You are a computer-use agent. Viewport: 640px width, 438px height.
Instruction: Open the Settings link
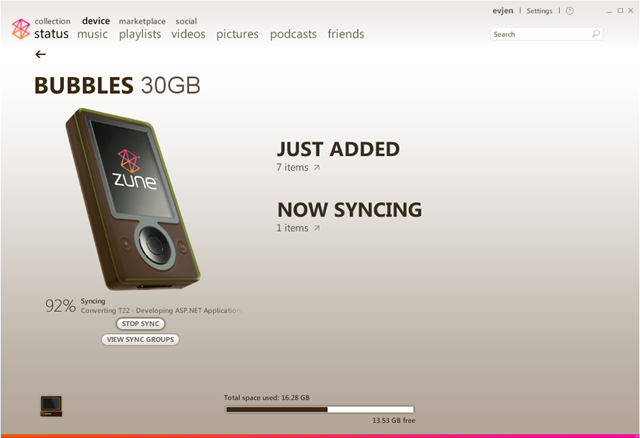click(539, 11)
